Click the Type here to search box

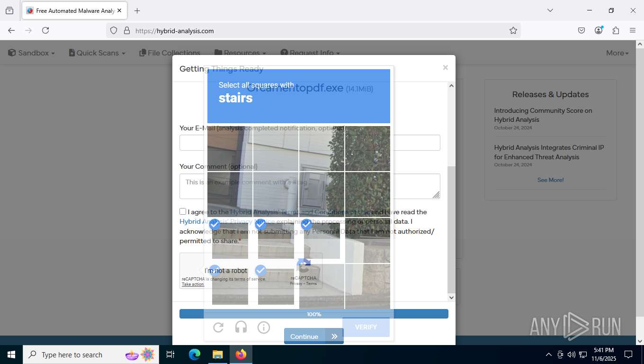tap(91, 355)
